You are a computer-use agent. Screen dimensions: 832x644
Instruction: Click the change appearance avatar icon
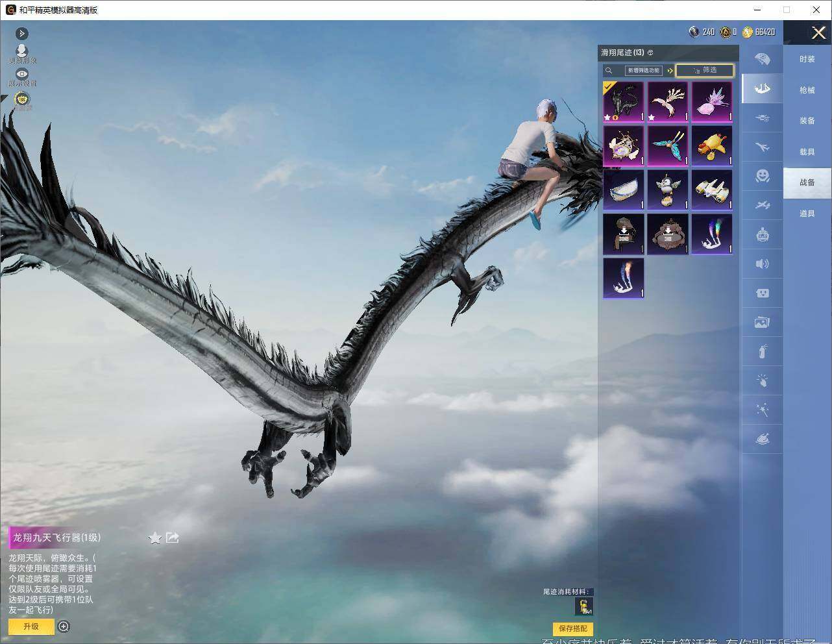[x=22, y=52]
